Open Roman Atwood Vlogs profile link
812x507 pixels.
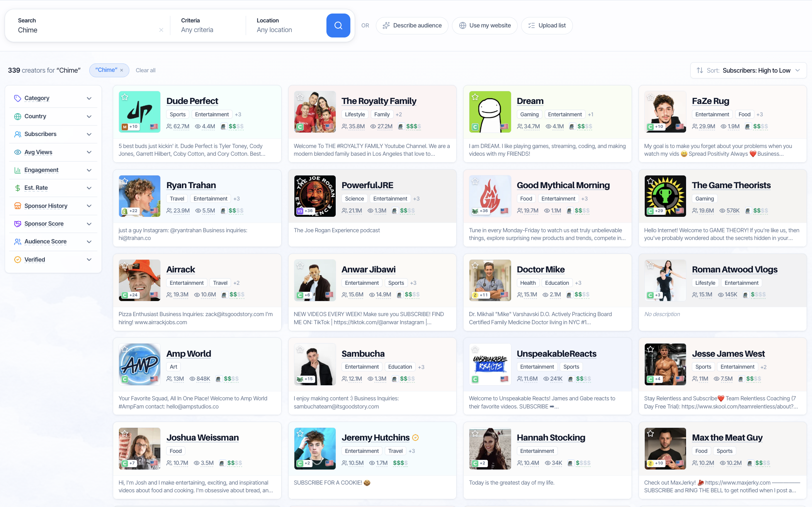click(x=734, y=269)
